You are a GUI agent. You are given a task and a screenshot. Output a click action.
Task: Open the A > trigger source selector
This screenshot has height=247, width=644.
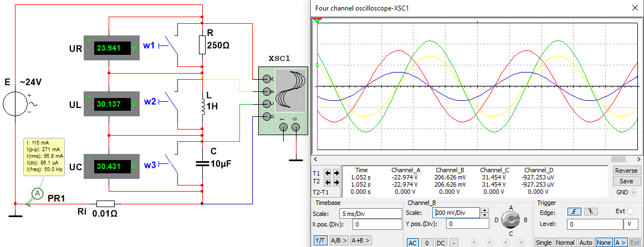coord(620,243)
